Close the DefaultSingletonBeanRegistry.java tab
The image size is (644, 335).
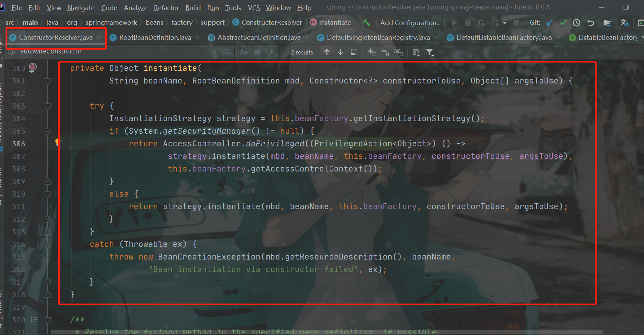point(436,37)
